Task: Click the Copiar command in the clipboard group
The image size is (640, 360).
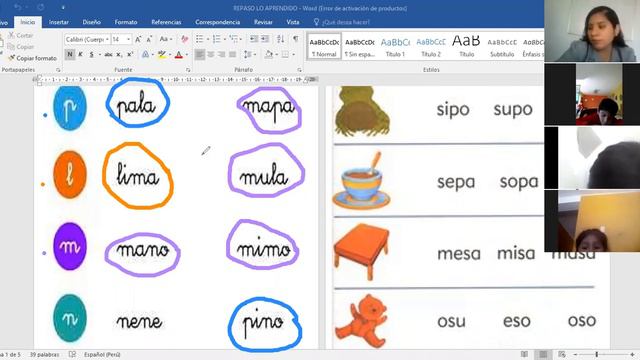Action: [21, 47]
